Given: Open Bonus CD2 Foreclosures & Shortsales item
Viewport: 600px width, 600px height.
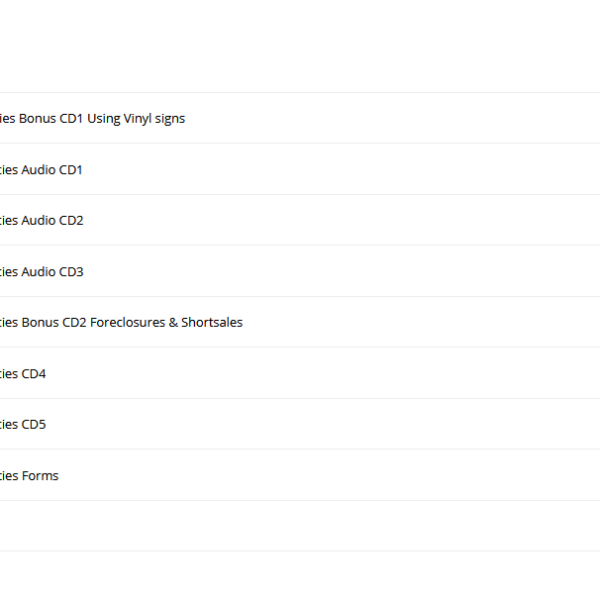Looking at the screenshot, I should click(121, 323).
